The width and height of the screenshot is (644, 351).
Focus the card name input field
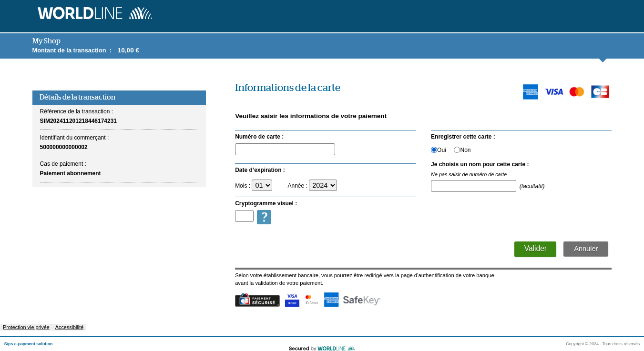click(x=473, y=186)
